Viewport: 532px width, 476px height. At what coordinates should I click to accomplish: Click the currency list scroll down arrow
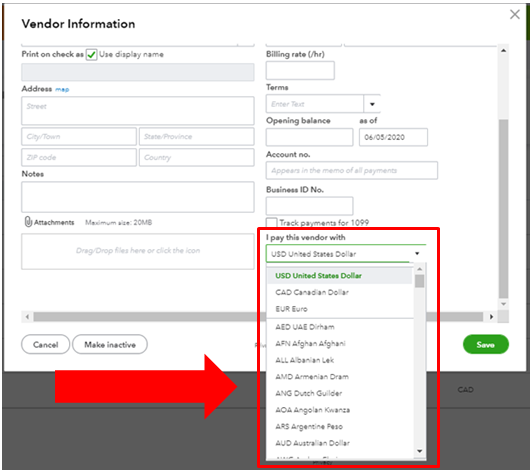tap(420, 451)
